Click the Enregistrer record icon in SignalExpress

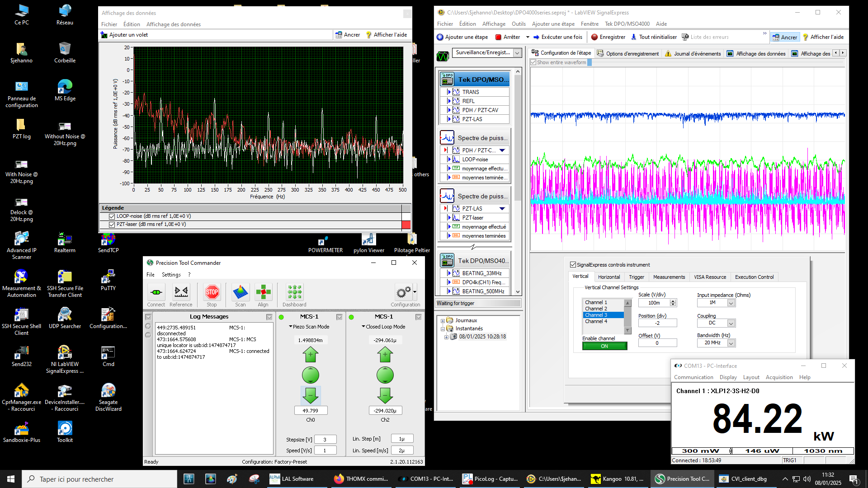click(594, 37)
